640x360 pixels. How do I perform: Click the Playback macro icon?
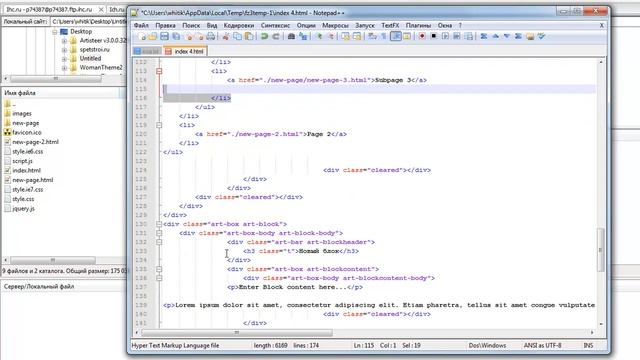click(x=445, y=36)
